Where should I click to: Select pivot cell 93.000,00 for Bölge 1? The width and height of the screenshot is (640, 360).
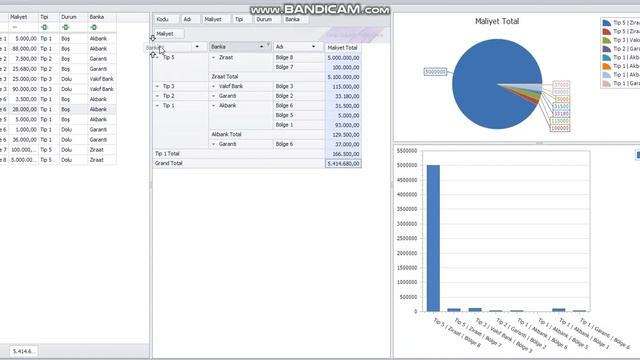pos(343,125)
